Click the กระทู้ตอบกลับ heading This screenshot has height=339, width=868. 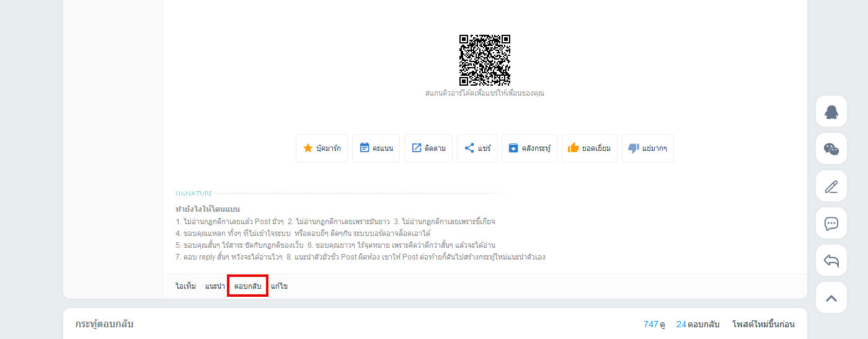click(x=104, y=324)
